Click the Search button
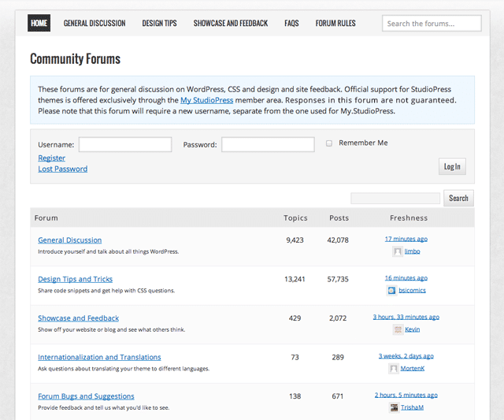 pyautogui.click(x=458, y=199)
